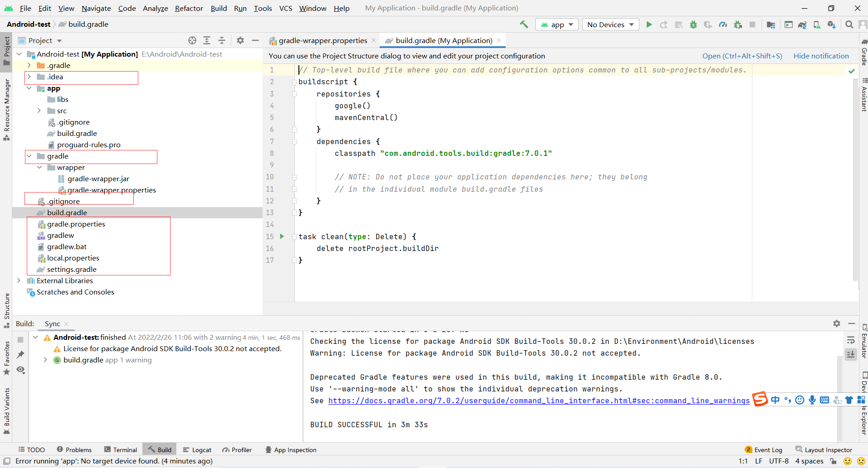The image size is (868, 468).
Task: Collapse the app module folder
Action: point(29,88)
